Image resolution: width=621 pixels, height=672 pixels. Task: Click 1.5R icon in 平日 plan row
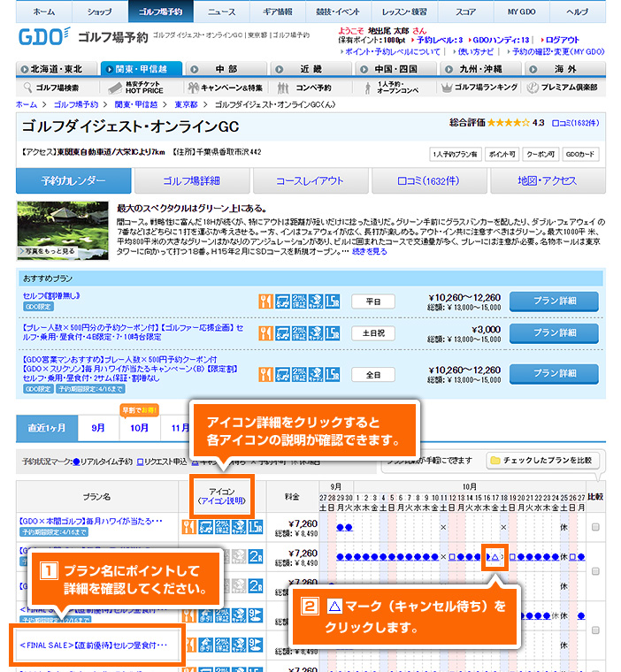coord(333,302)
